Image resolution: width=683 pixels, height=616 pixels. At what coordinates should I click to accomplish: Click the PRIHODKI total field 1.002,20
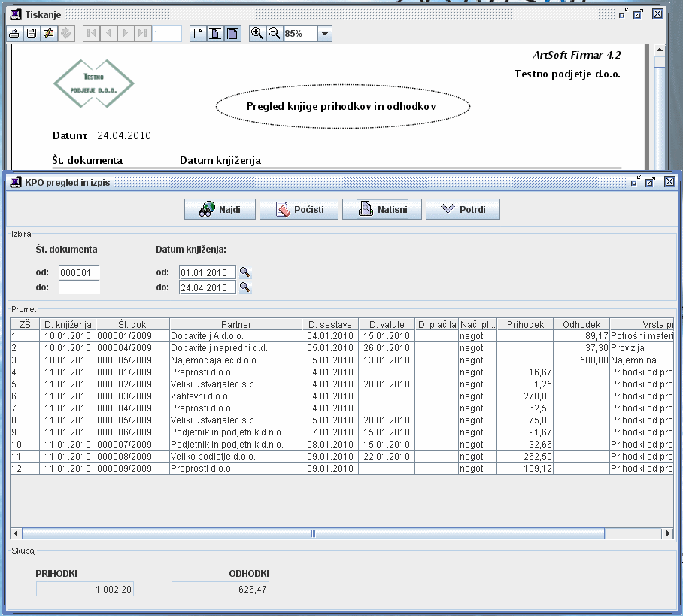point(85,590)
